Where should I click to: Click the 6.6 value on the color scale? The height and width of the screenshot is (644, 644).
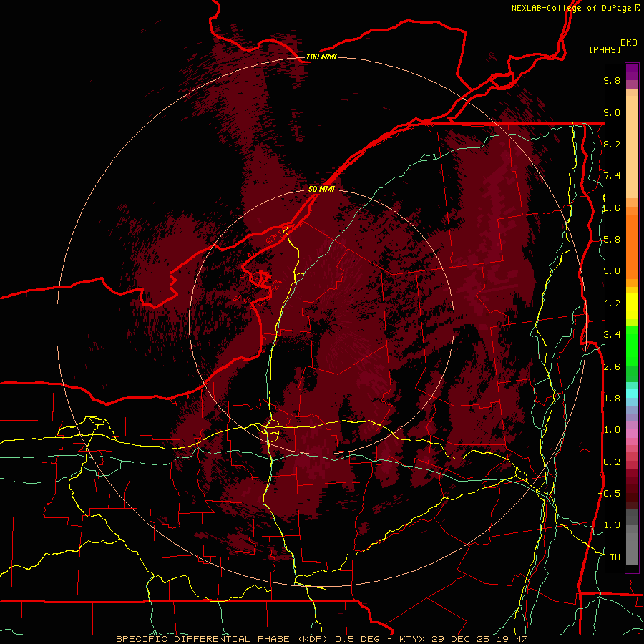(612, 208)
